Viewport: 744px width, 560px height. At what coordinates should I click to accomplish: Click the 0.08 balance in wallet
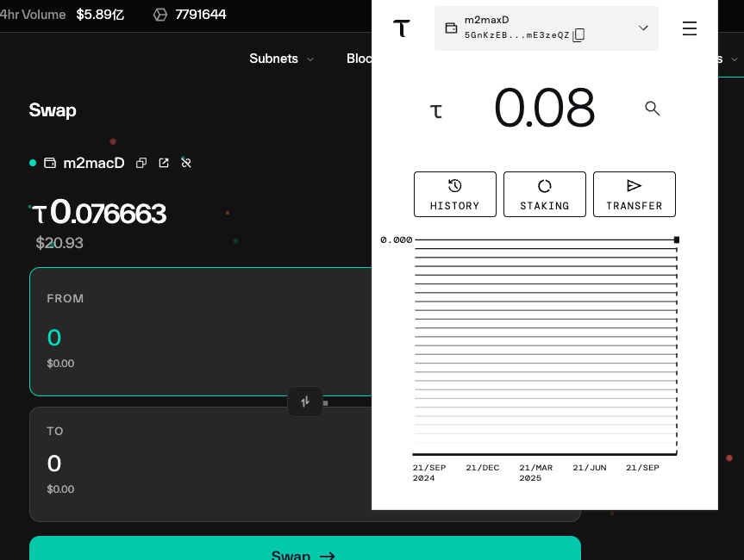(x=544, y=108)
